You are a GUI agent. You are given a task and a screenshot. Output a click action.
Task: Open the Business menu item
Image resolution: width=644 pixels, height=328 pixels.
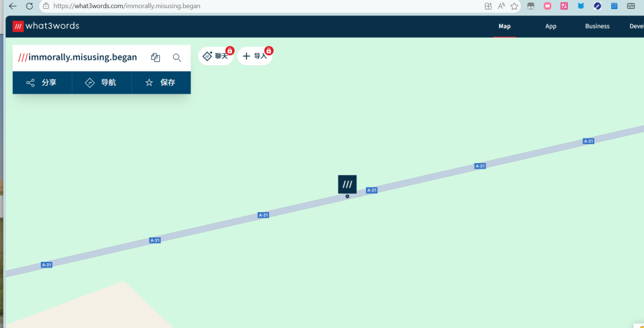tap(597, 26)
